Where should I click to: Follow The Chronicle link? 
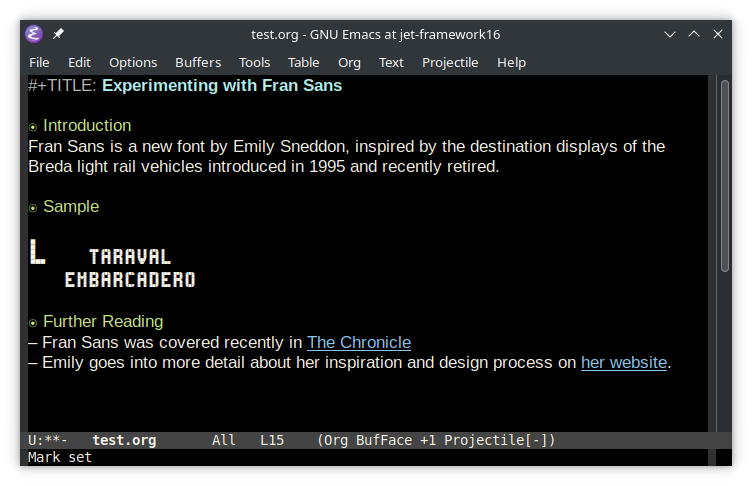358,342
